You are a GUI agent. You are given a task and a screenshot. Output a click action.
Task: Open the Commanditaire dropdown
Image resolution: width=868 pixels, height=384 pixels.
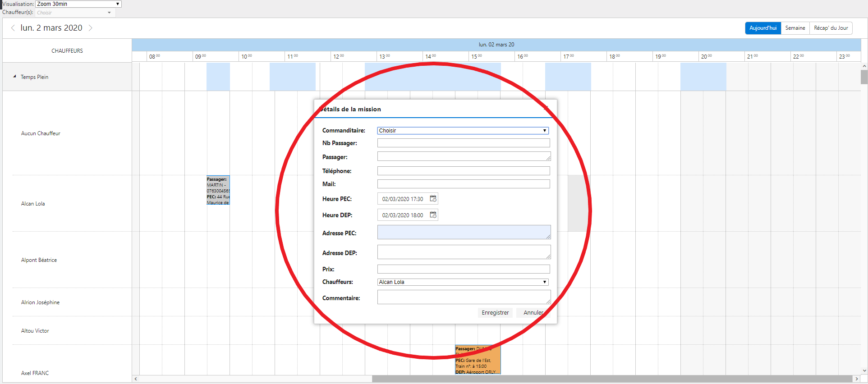463,131
